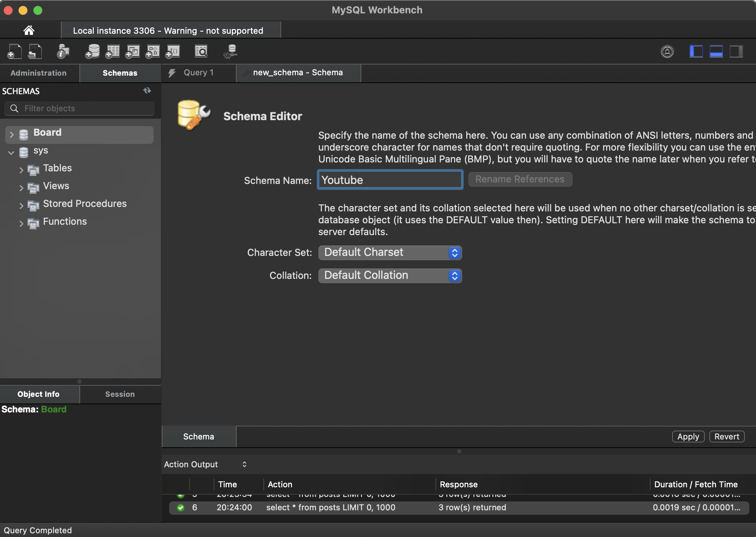
Task: Click the create new view icon
Action: coord(132,51)
